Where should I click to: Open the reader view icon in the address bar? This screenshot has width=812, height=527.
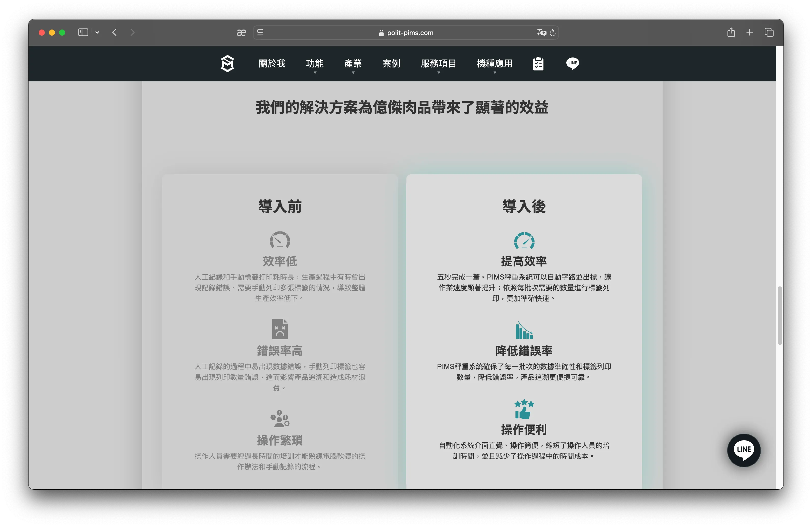pos(260,33)
